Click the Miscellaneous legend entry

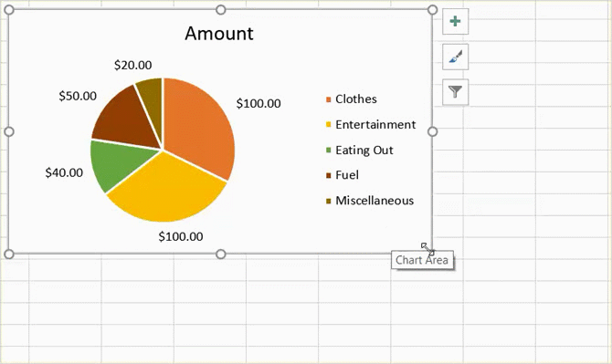click(x=370, y=201)
